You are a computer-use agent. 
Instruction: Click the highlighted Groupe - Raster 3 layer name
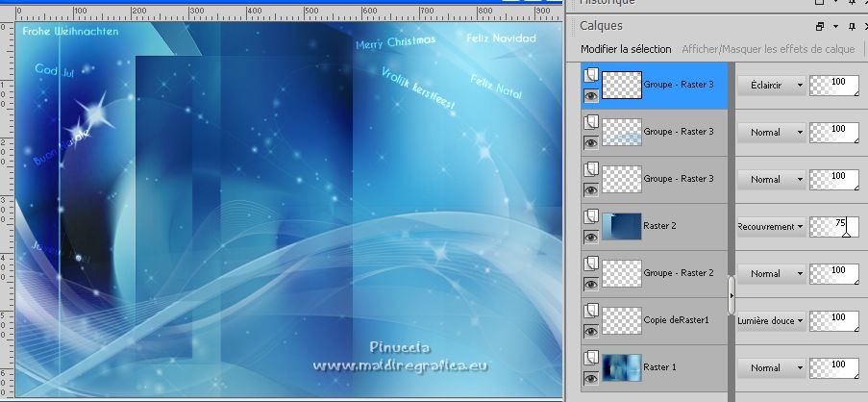click(678, 85)
